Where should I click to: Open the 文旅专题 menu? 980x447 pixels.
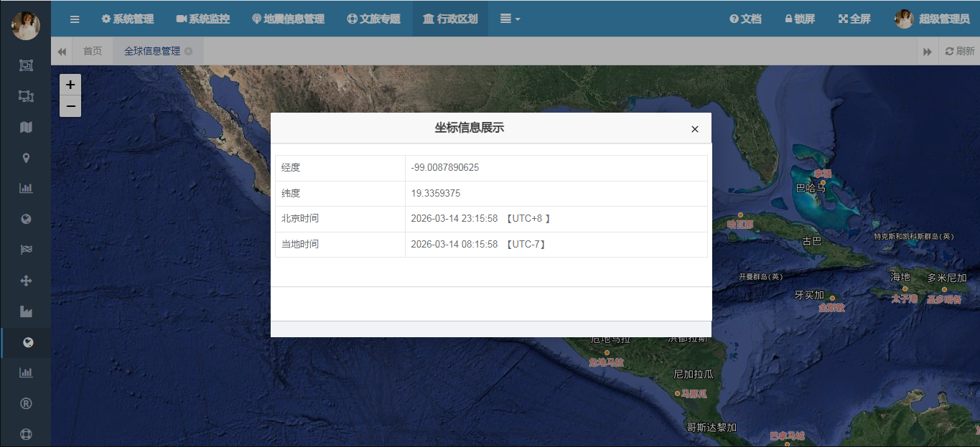pyautogui.click(x=373, y=19)
